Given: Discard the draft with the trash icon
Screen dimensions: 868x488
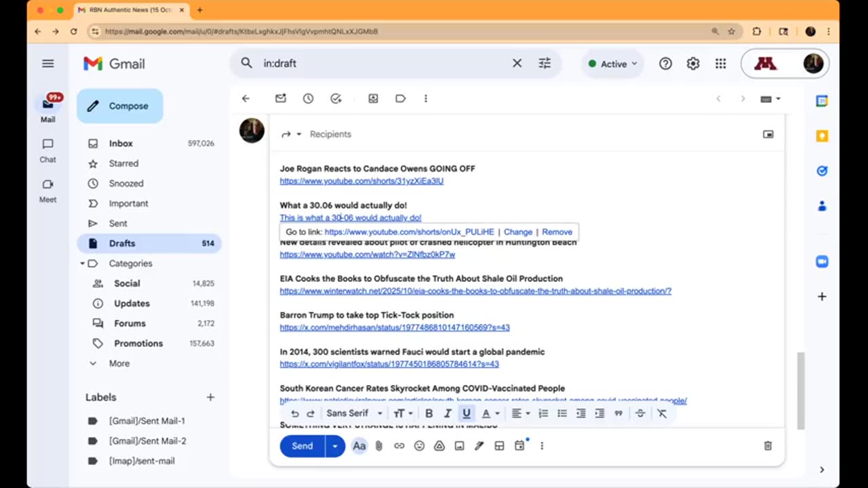Looking at the screenshot, I should point(768,446).
